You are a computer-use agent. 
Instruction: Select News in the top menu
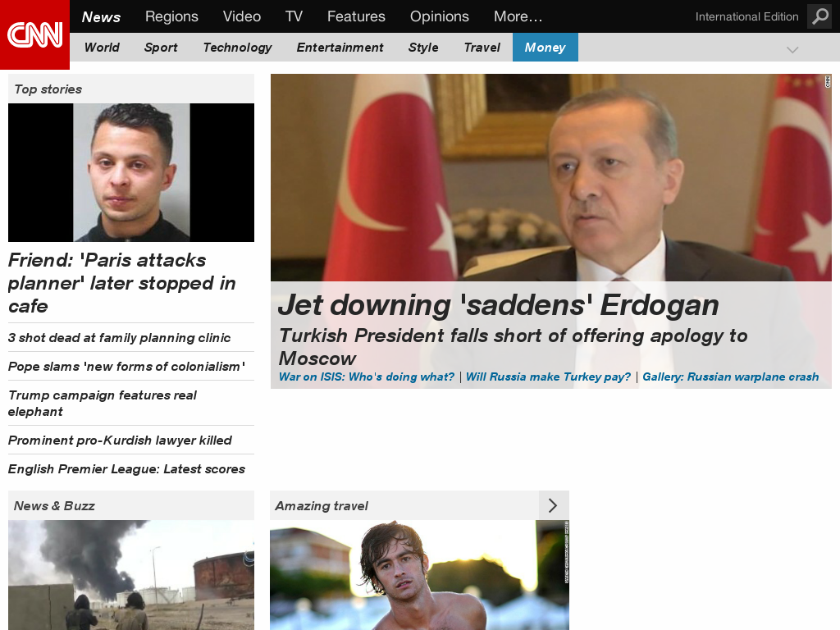(100, 16)
